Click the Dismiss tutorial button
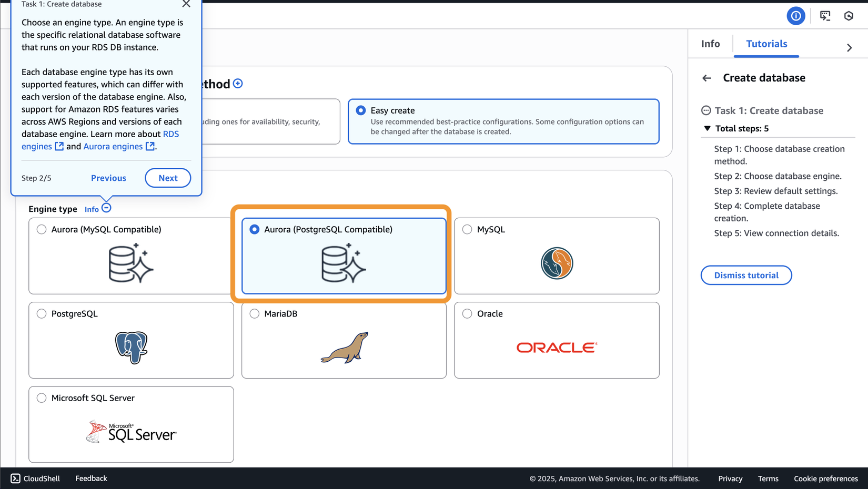Viewport: 868px width, 489px height. point(746,275)
